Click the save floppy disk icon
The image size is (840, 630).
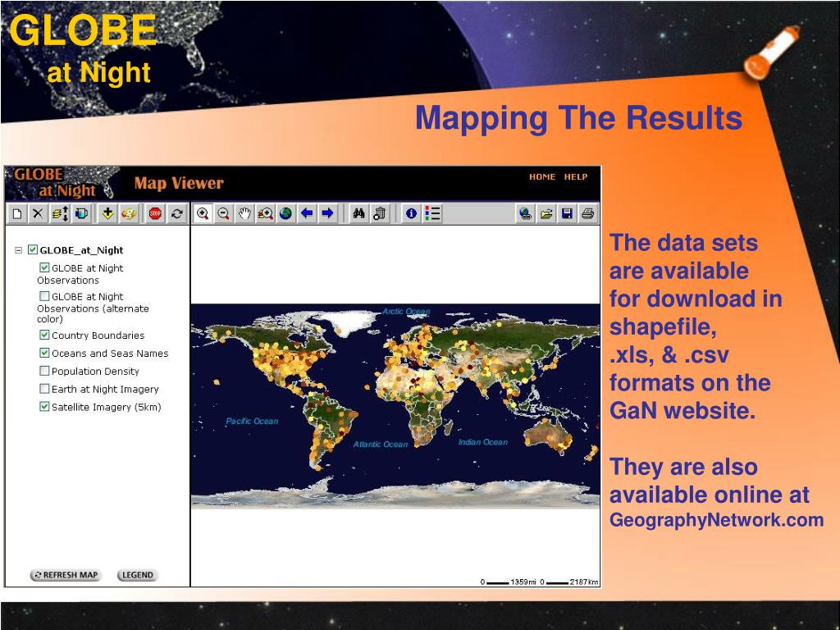click(x=567, y=214)
